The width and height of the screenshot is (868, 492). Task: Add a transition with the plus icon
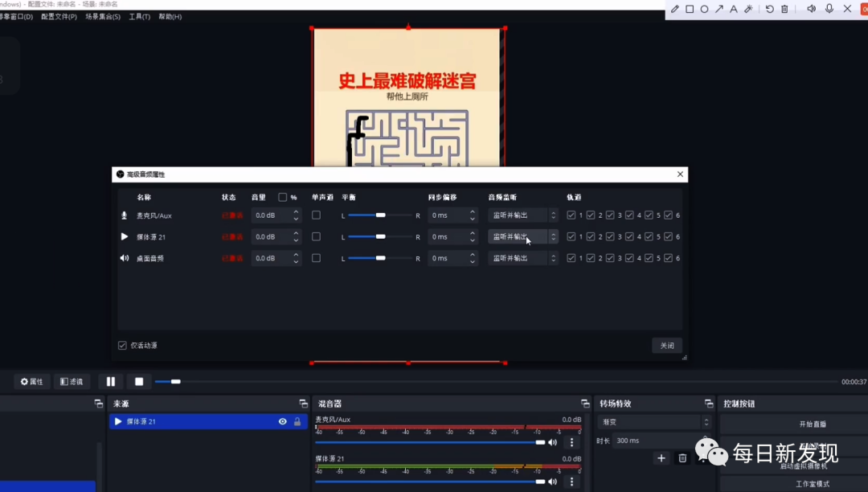click(x=661, y=458)
